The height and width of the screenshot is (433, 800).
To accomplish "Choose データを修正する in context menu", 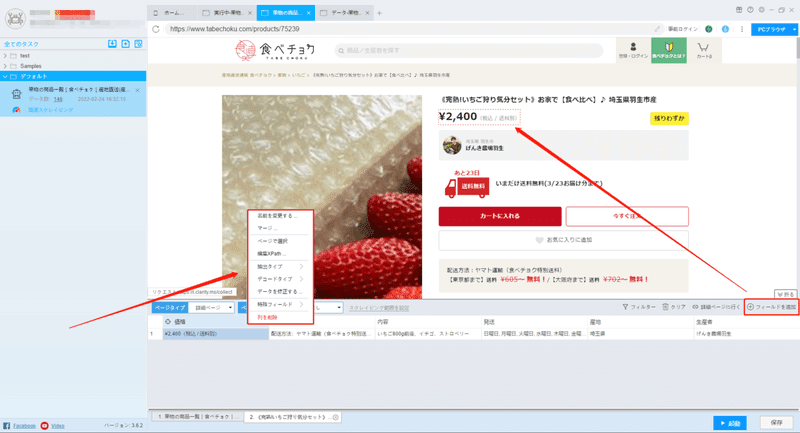I will [x=279, y=292].
